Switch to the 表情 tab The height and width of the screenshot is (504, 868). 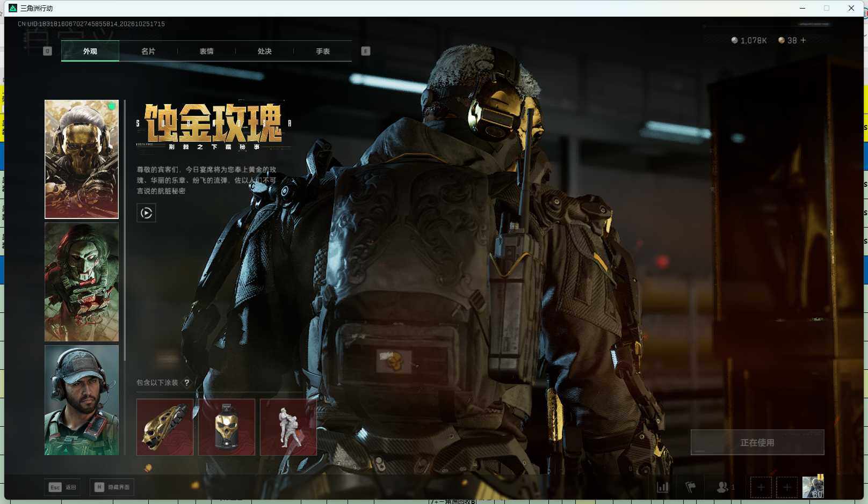[x=206, y=51]
